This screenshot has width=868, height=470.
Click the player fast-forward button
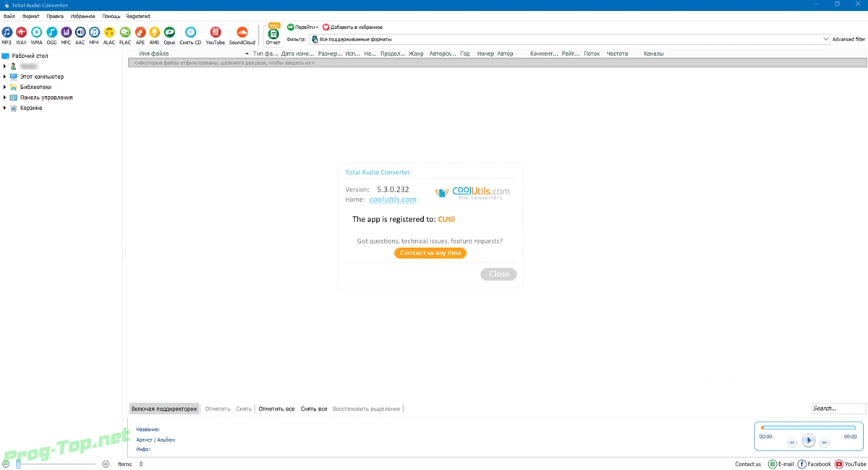coord(825,443)
